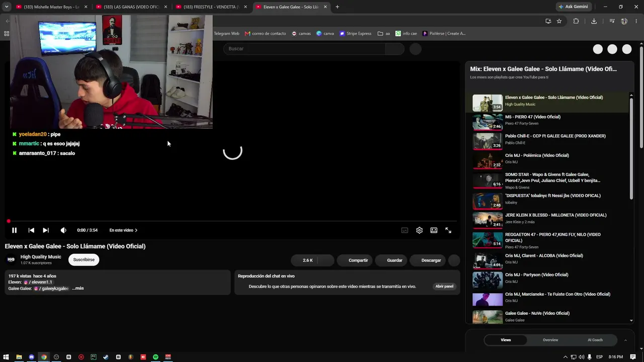The height and width of the screenshot is (362, 644).
Task: Switch to FREESTYLE - VENDETTA tab
Action: [211, 7]
